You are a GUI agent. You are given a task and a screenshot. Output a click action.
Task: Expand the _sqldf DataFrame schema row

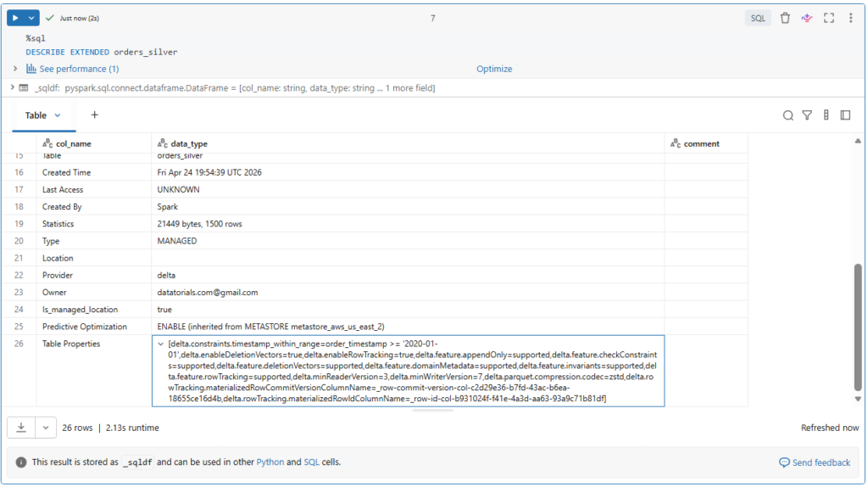[x=11, y=88]
